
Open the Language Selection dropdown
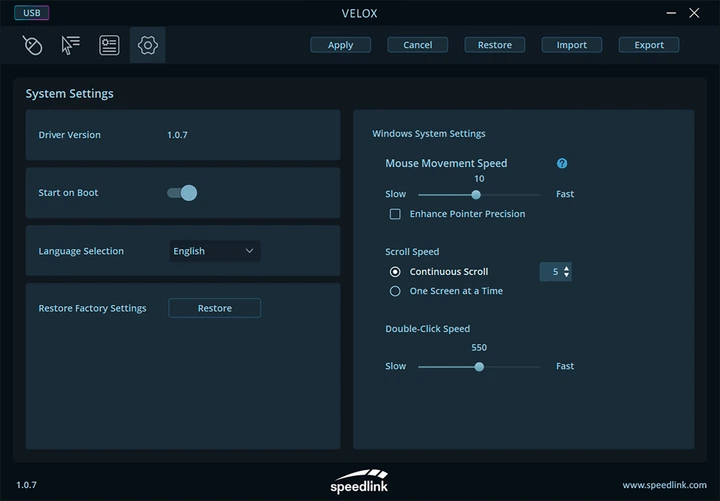[x=214, y=251]
